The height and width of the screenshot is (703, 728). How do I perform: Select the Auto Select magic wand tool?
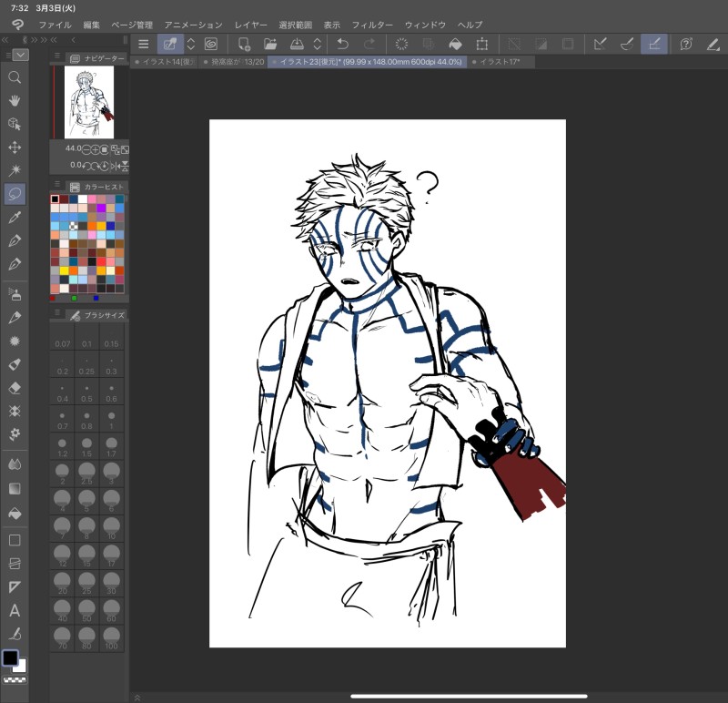[15, 170]
